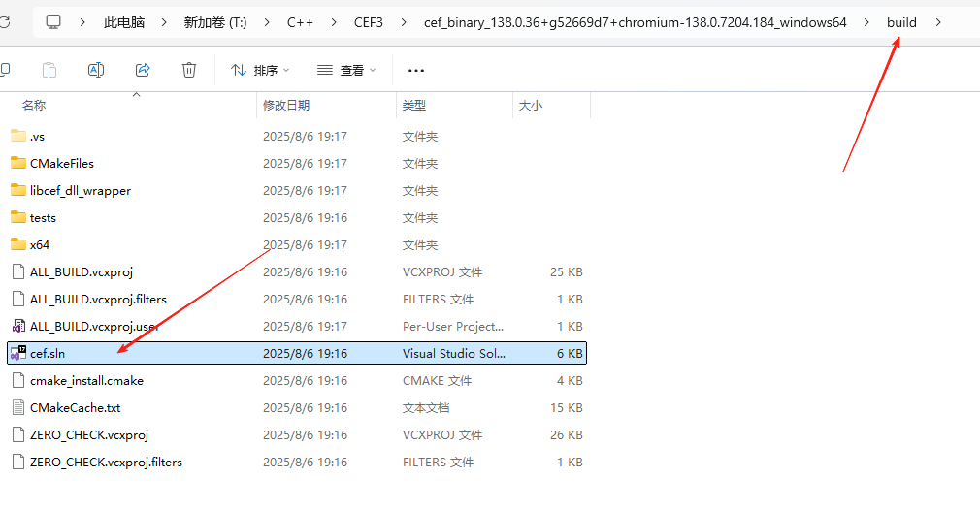Select the tests folder name
The image size is (980, 511).
click(x=43, y=217)
